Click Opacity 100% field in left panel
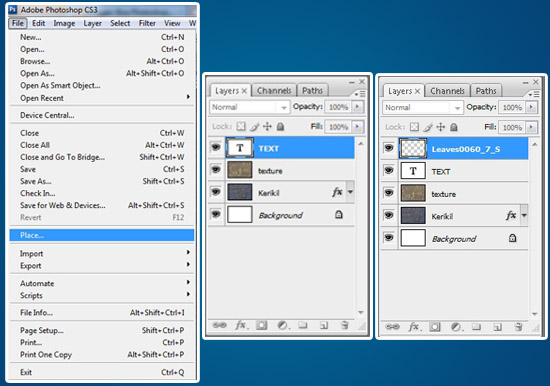The image size is (550, 386). tap(338, 107)
